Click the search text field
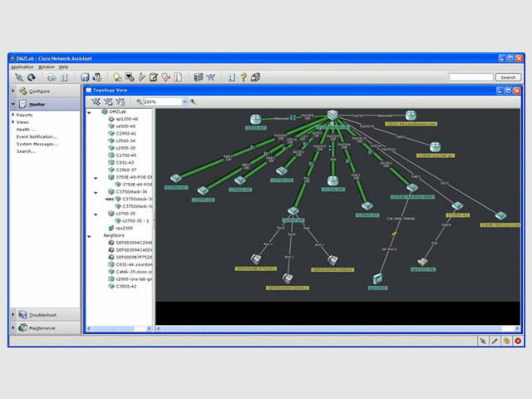This screenshot has height=399, width=532. pos(471,77)
